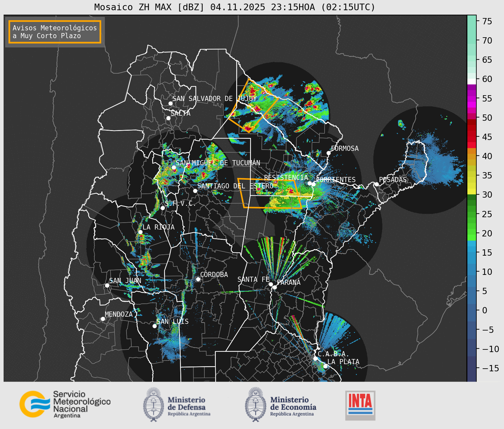Click the white 60 dBZ colorbar band
The image size is (504, 429).
tap(472, 81)
